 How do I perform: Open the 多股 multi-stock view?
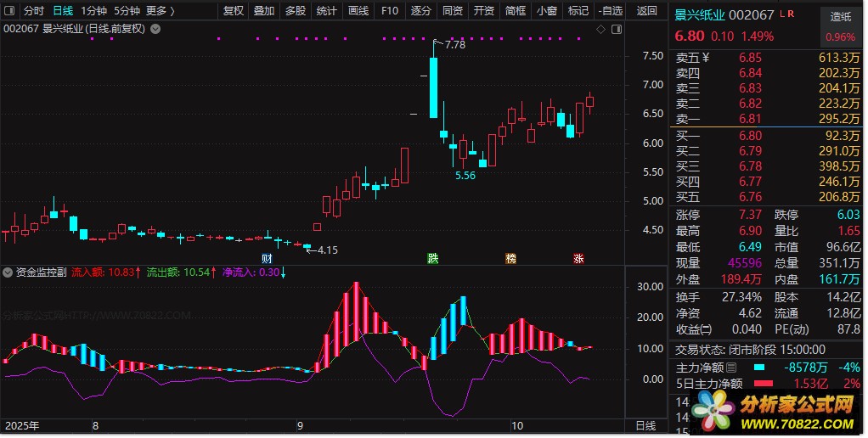(x=296, y=10)
